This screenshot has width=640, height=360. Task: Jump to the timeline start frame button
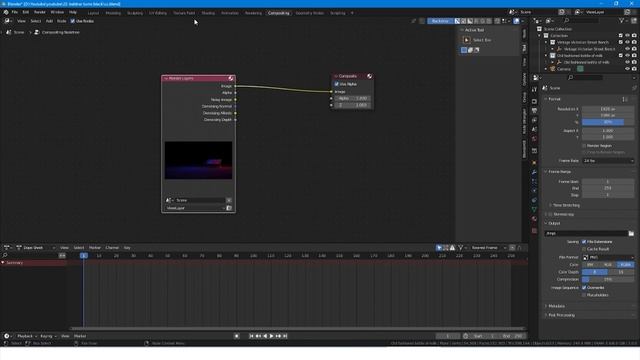(251, 336)
